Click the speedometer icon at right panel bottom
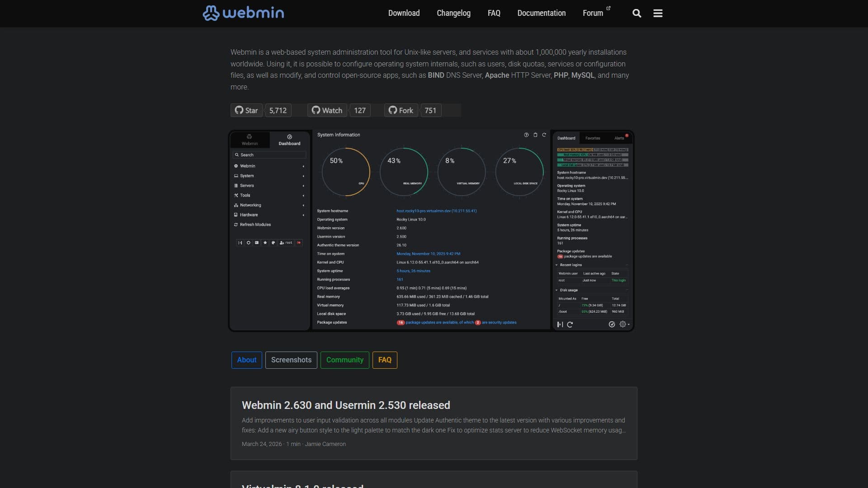The height and width of the screenshot is (488, 868). (x=612, y=324)
